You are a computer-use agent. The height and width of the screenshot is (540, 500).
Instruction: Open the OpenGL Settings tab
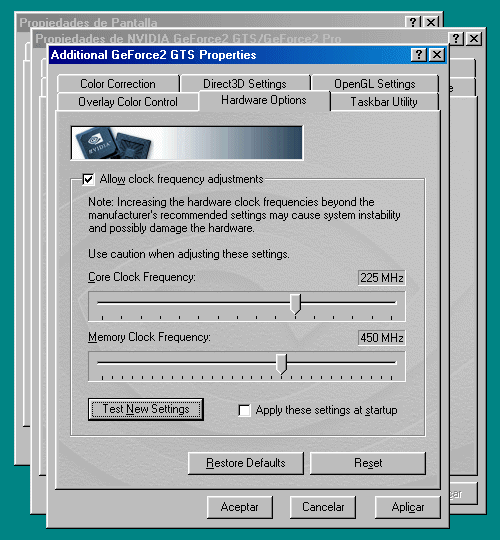375,84
